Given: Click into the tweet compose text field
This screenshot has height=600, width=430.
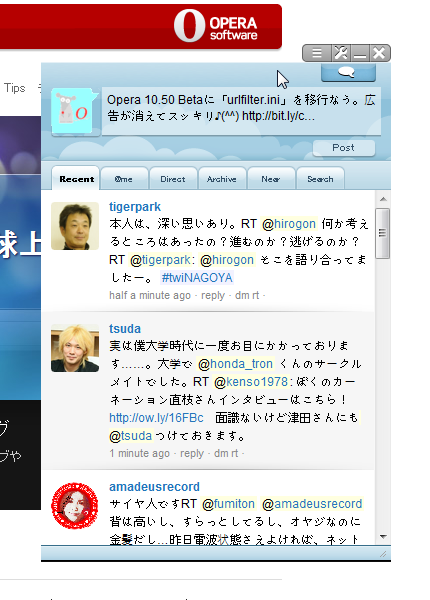Looking at the screenshot, I should coord(241,111).
